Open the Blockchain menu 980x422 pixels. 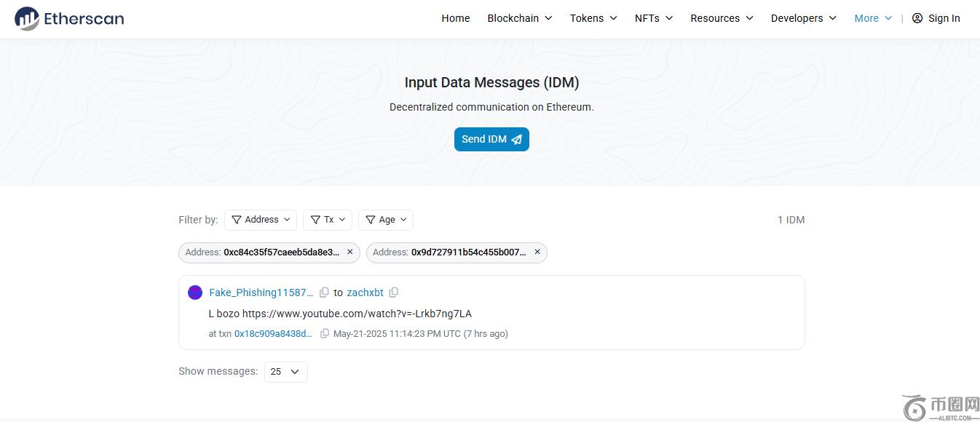[x=520, y=18]
